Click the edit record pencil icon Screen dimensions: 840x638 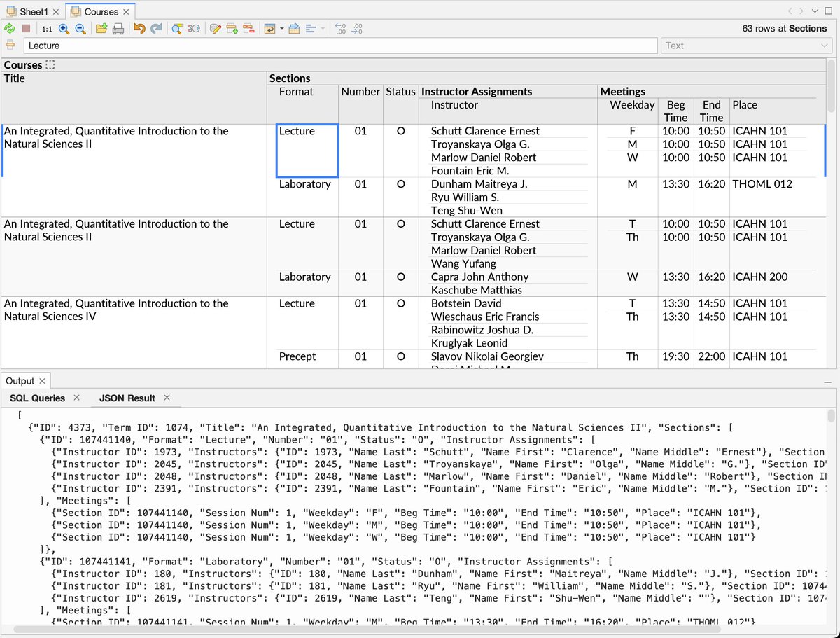[x=215, y=29]
